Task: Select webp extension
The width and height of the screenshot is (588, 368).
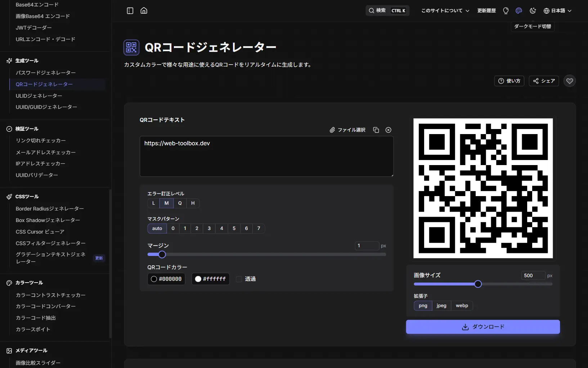Action: coord(462,306)
